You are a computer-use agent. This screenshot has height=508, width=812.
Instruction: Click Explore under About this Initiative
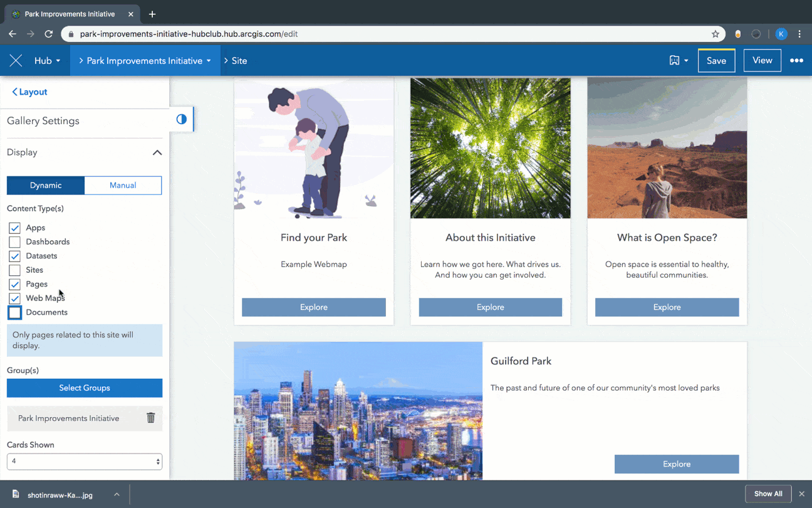click(x=491, y=307)
